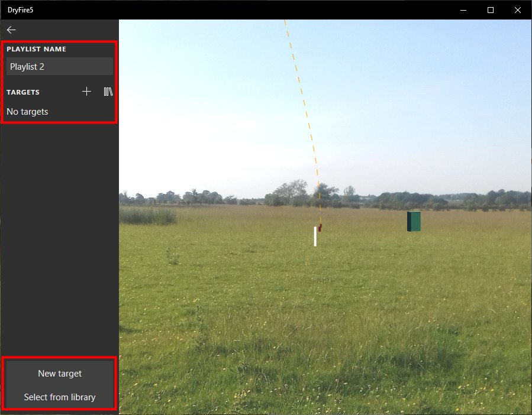Maximize the DryFire5 window
Viewport: 532px width, 415px height.
(x=491, y=9)
